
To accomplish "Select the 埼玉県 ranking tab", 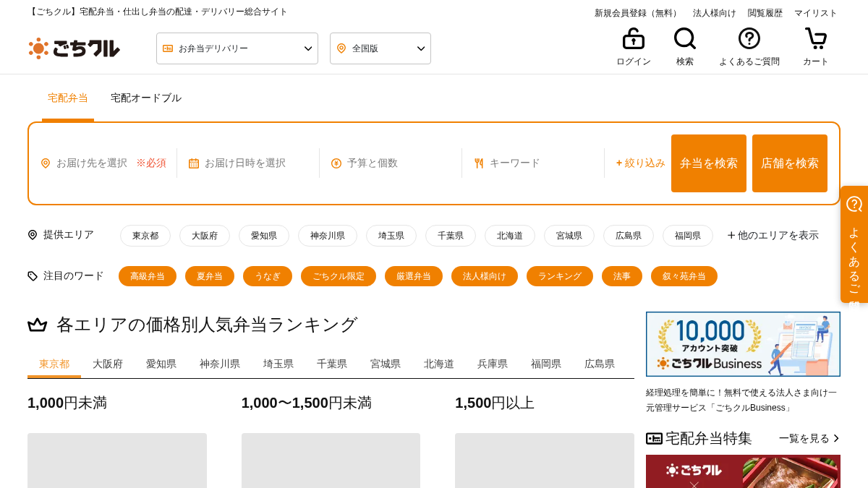I will (278, 364).
